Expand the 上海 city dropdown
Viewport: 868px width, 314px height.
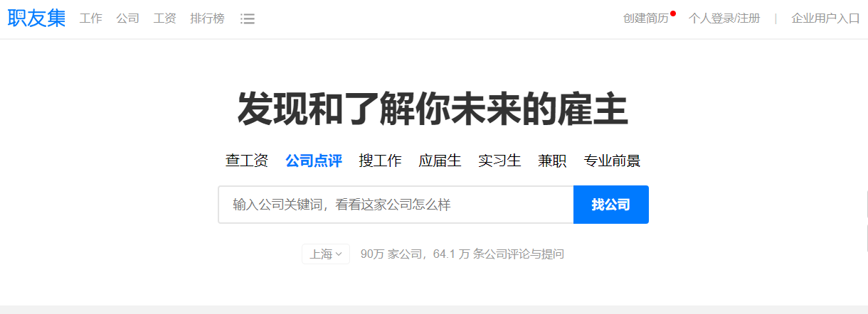[326, 254]
